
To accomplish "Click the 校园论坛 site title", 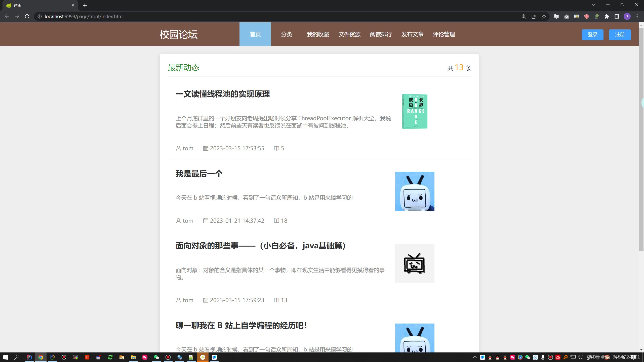I will point(178,34).
